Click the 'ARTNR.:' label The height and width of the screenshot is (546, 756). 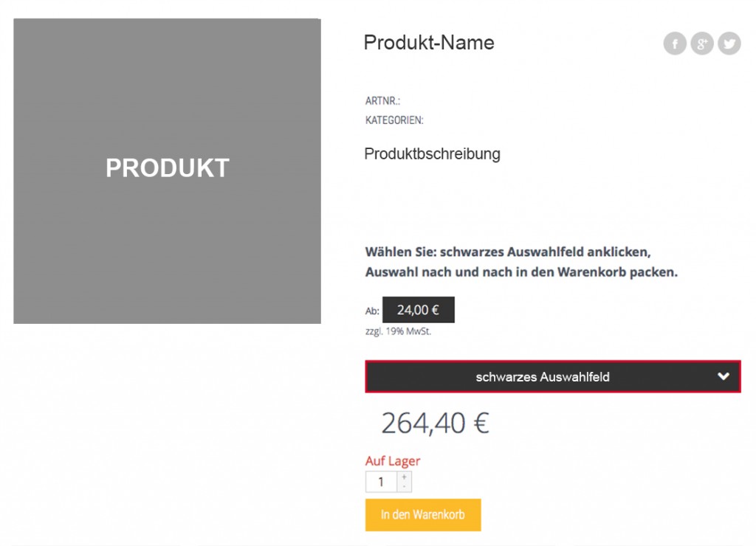click(x=382, y=100)
